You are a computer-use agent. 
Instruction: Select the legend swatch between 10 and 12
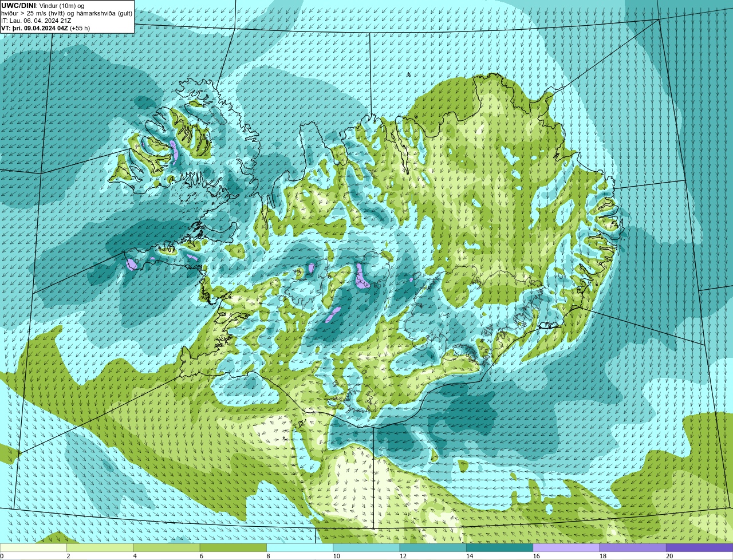366,548
